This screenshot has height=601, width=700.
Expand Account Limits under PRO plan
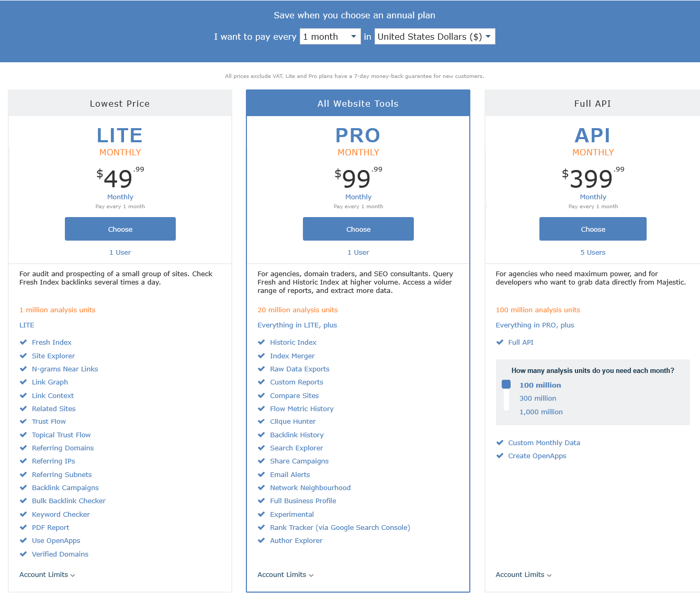285,574
